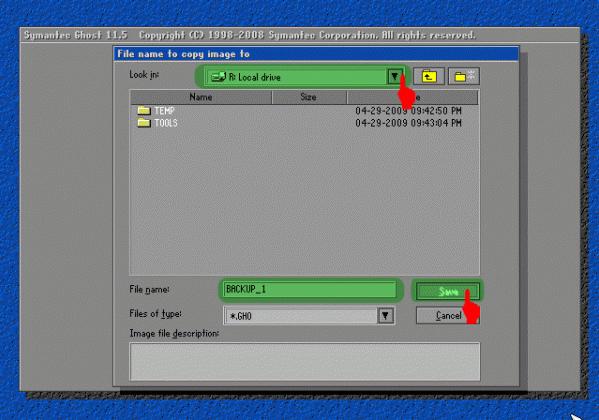Open the R: Local drive combo box
This screenshot has width=599, height=420.
[304, 77]
